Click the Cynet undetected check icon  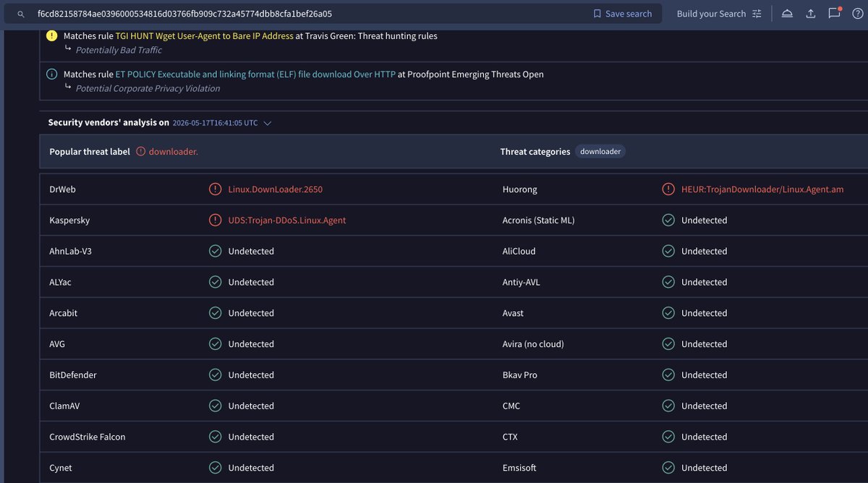[x=215, y=468]
